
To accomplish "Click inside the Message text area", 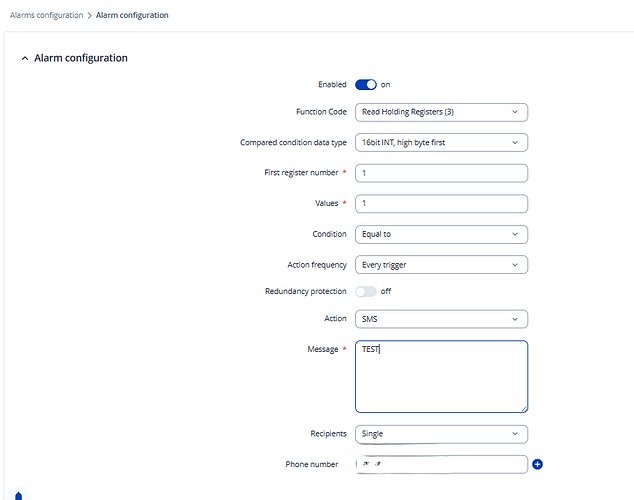I will (x=441, y=376).
